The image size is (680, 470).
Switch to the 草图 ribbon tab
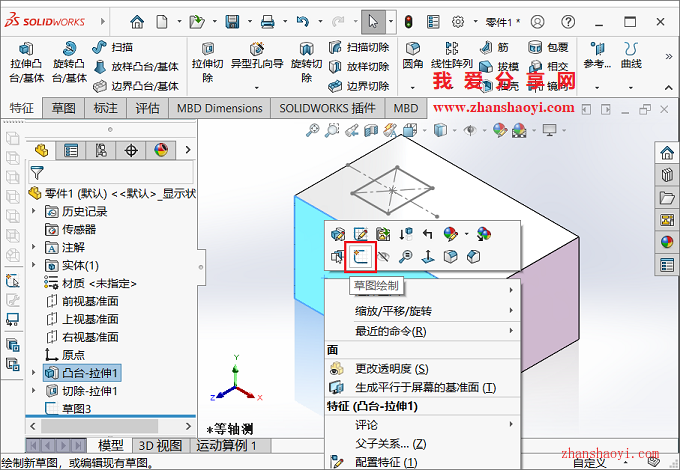[x=63, y=108]
